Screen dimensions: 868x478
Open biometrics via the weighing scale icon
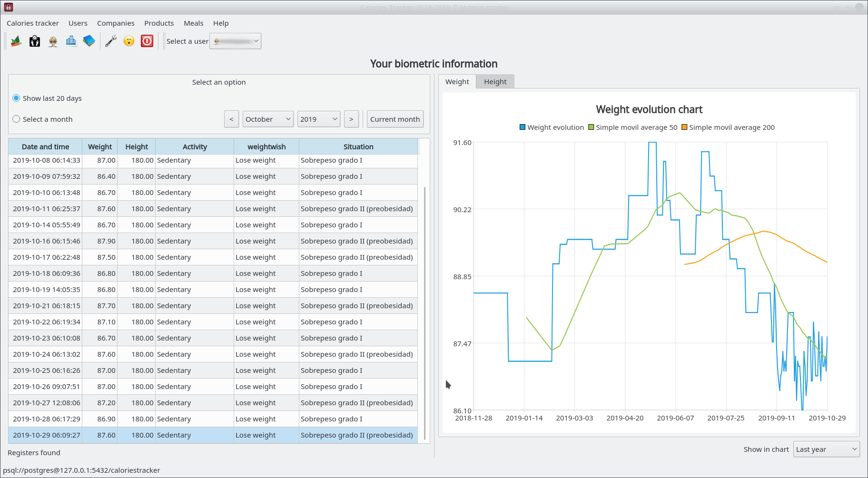click(x=35, y=41)
